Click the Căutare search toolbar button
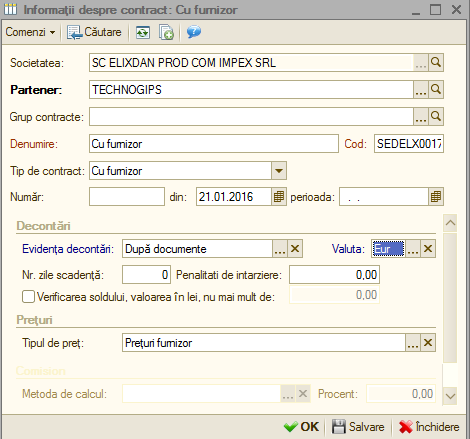The width and height of the screenshot is (470, 439). pyautogui.click(x=94, y=32)
